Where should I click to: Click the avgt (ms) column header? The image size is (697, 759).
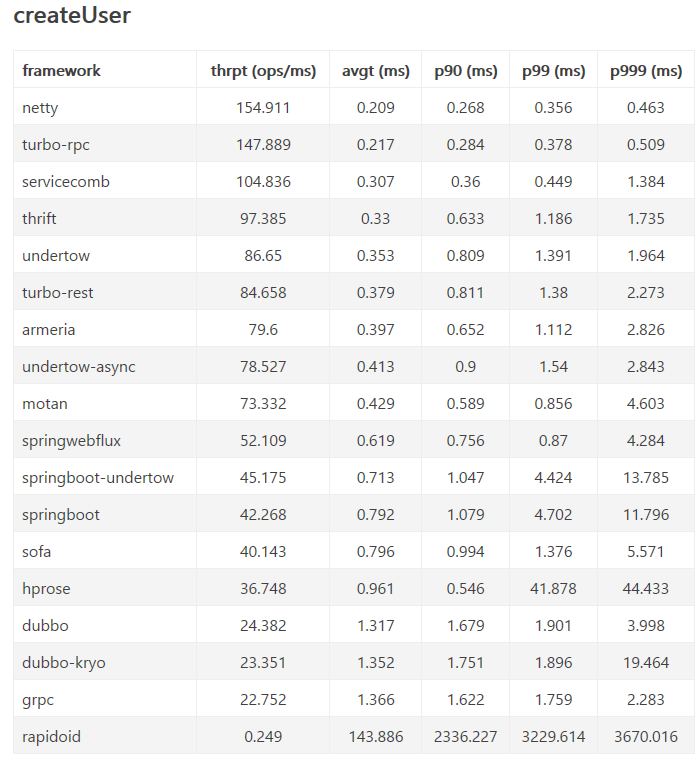tap(376, 71)
